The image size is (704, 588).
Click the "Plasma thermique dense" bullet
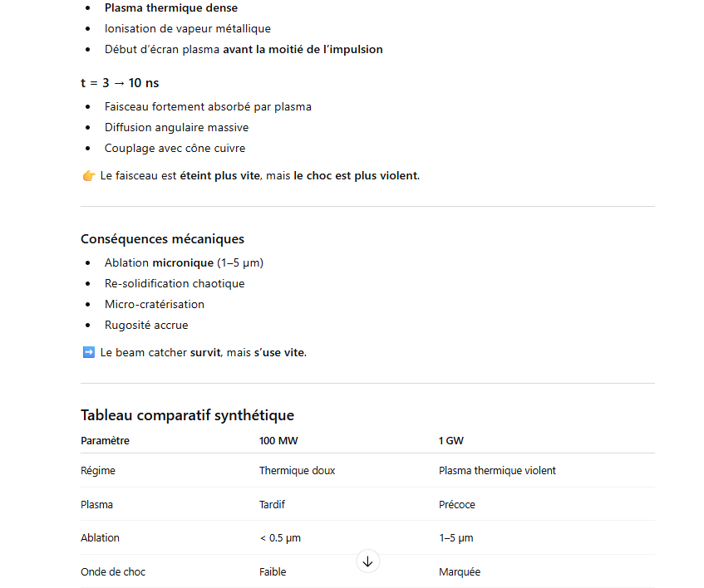[x=170, y=8]
